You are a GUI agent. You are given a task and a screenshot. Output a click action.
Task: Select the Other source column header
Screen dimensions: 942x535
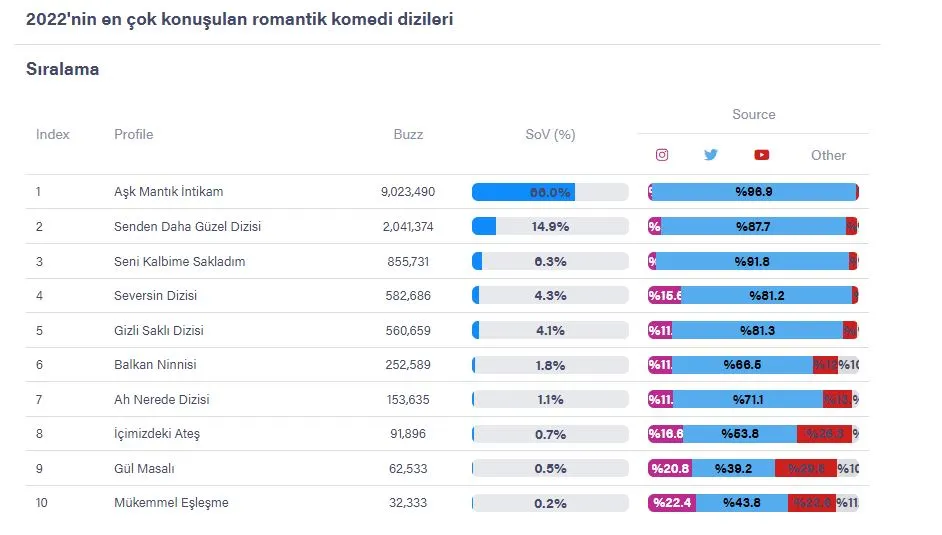(828, 155)
